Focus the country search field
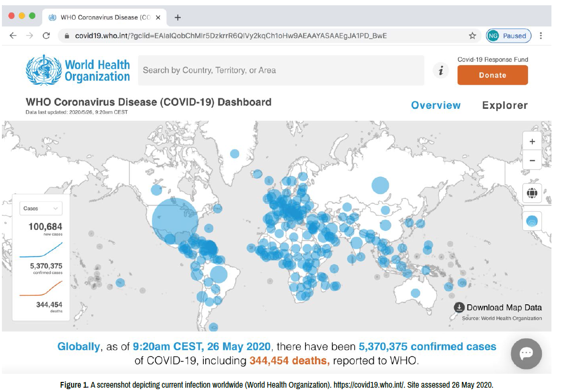 coord(281,70)
